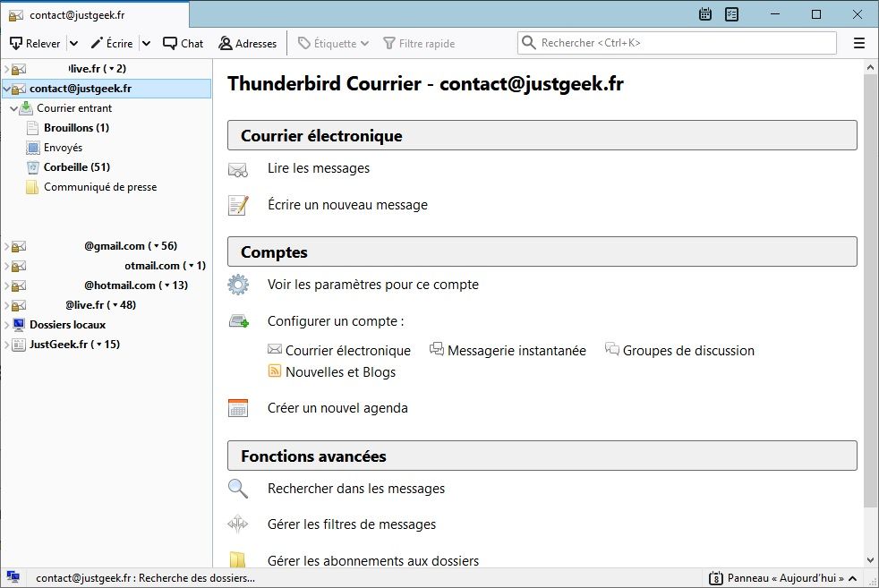The image size is (879, 588).
Task: Select the contact@justgeek.fr tab
Action: [95, 15]
